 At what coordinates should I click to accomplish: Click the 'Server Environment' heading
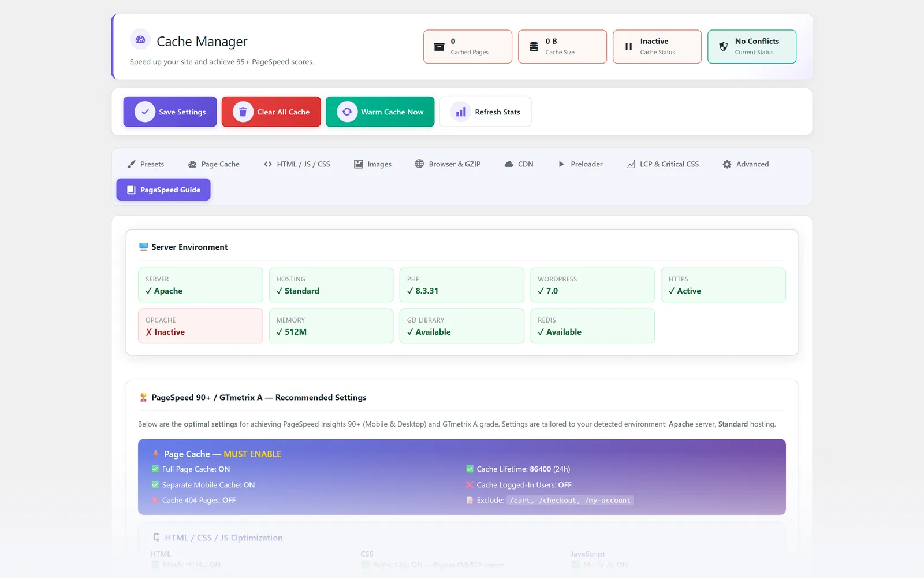pyautogui.click(x=189, y=247)
